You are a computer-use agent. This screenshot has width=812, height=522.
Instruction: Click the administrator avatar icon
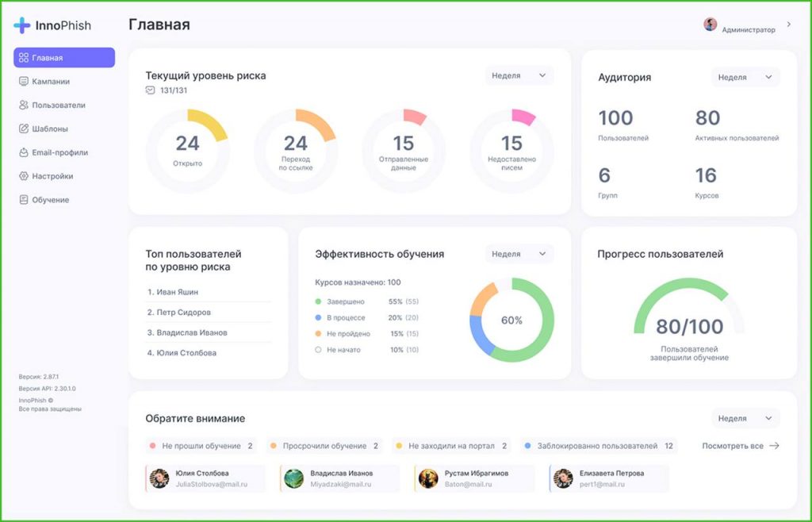coord(710,25)
